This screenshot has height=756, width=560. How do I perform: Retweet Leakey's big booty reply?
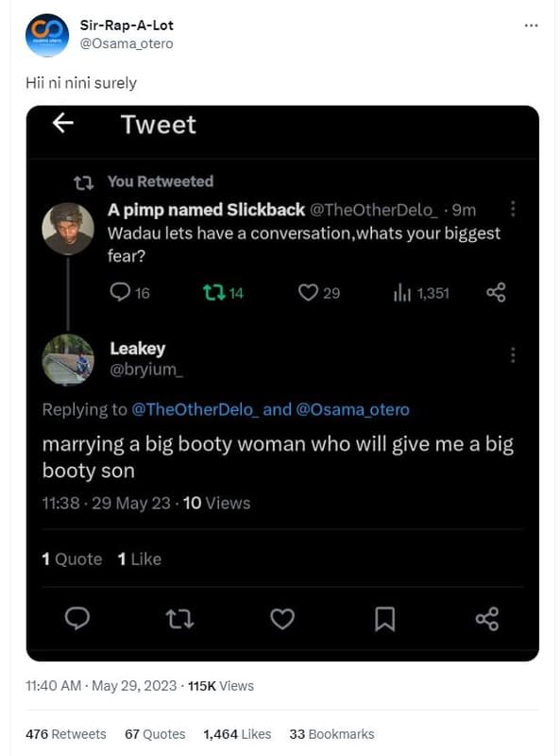click(x=178, y=618)
